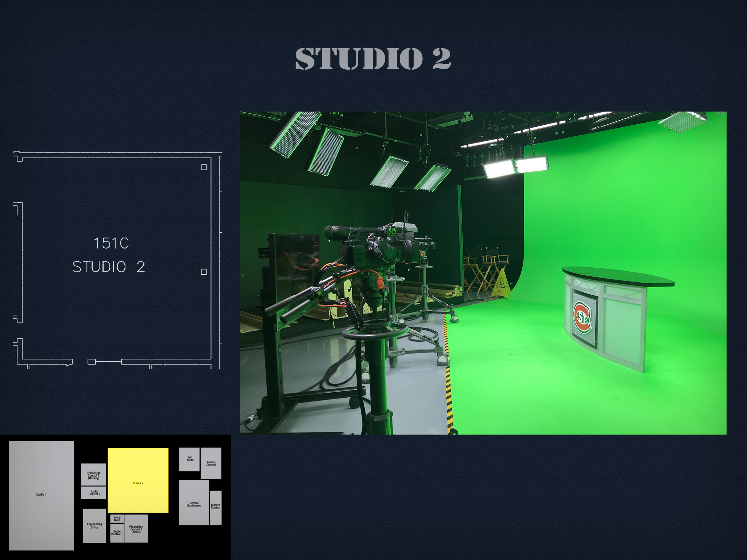Open the Engineering Office block
747x560 pixels.
94,526
